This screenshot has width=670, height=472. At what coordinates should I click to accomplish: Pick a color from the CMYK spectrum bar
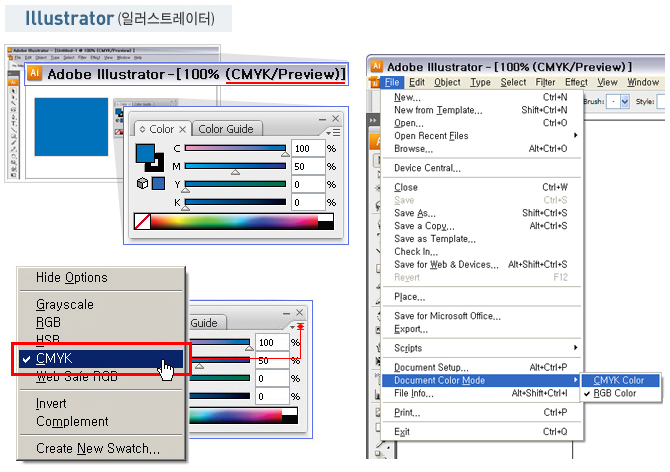(234, 222)
